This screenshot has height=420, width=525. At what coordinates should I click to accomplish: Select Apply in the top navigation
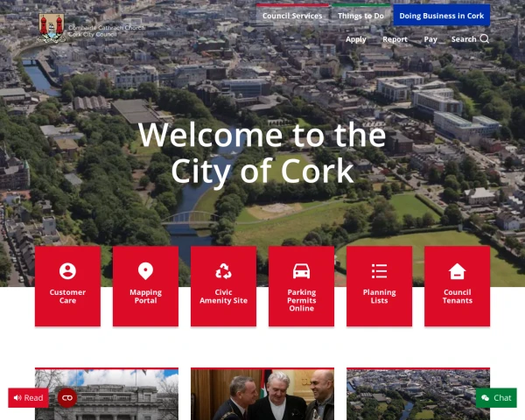coord(356,39)
